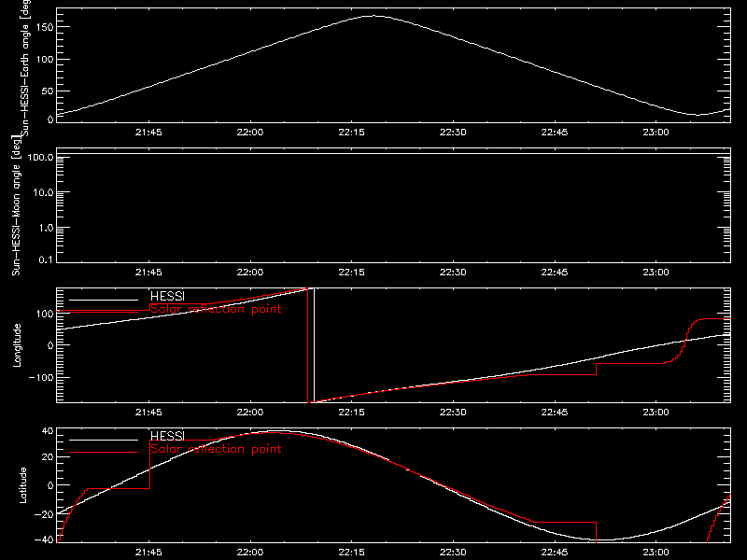Click 22:30 time label under Earth angle plot
This screenshot has width=747, height=560.
(x=453, y=133)
